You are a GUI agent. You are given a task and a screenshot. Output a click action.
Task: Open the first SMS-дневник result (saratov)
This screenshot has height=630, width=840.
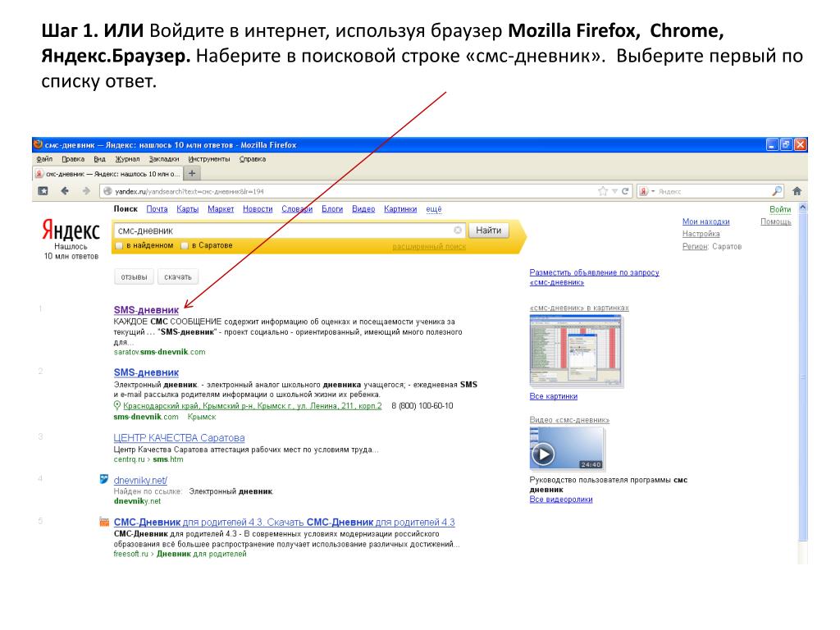click(146, 309)
